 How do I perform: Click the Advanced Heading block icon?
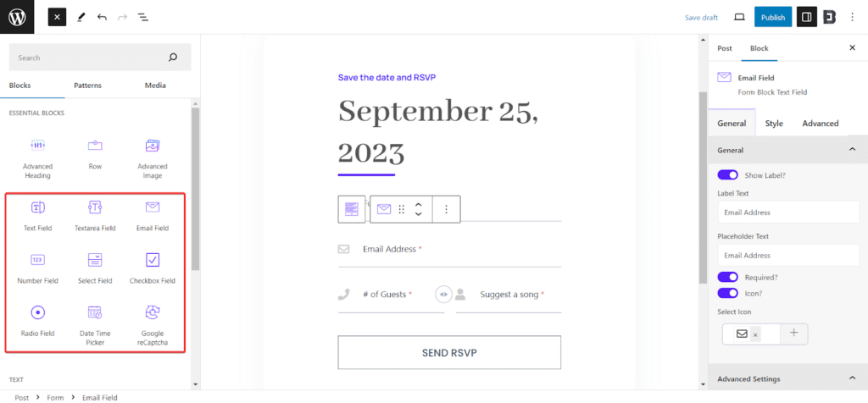coord(37,146)
